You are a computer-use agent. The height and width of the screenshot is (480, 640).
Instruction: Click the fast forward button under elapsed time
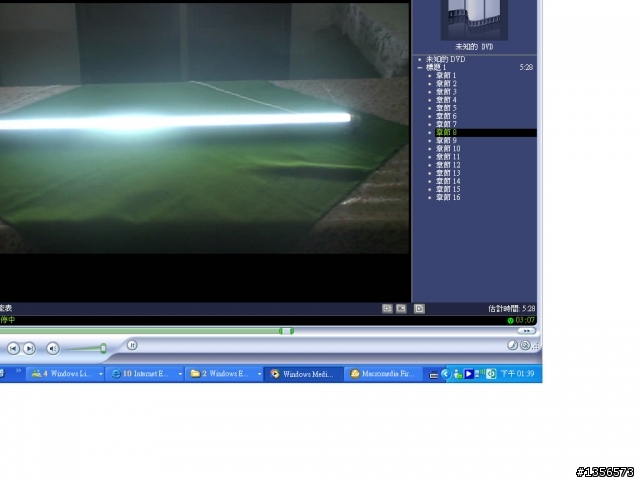point(527,331)
